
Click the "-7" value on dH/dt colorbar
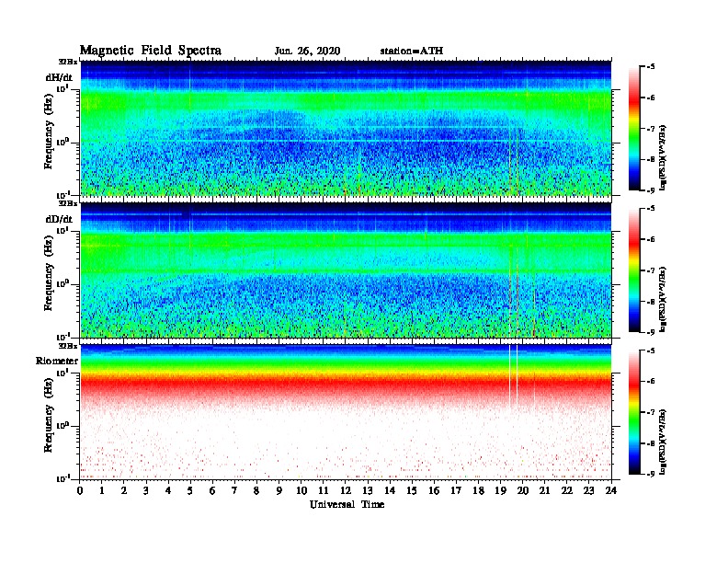tap(650, 129)
